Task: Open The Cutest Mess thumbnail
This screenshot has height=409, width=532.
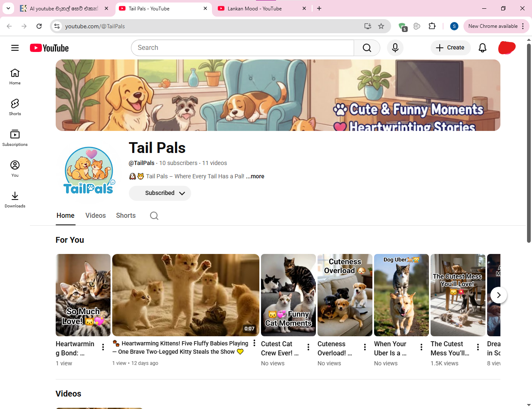Action: coord(458,295)
